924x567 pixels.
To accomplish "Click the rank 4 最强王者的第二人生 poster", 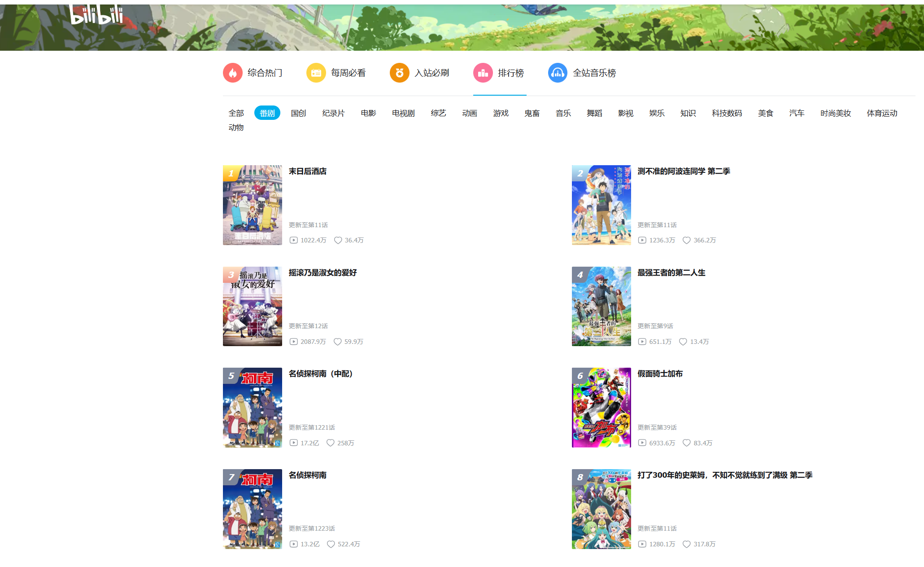I will [x=601, y=307].
